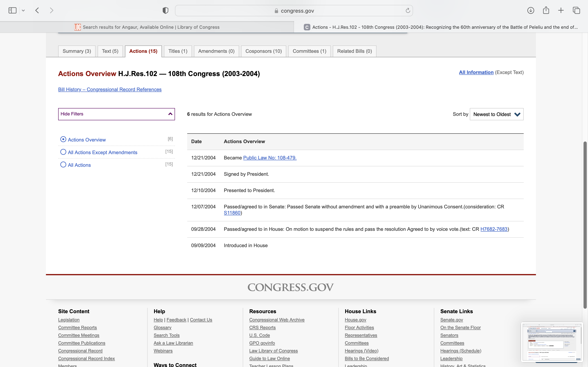Open Bill History Congressional Record References link
Screen dimensions: 588x367
click(x=110, y=90)
